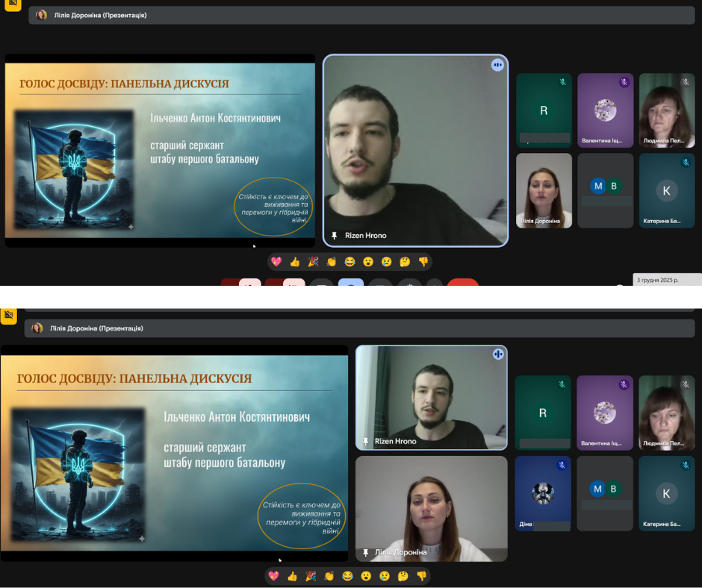Click muted mic icon on Діма's tile

point(562,465)
